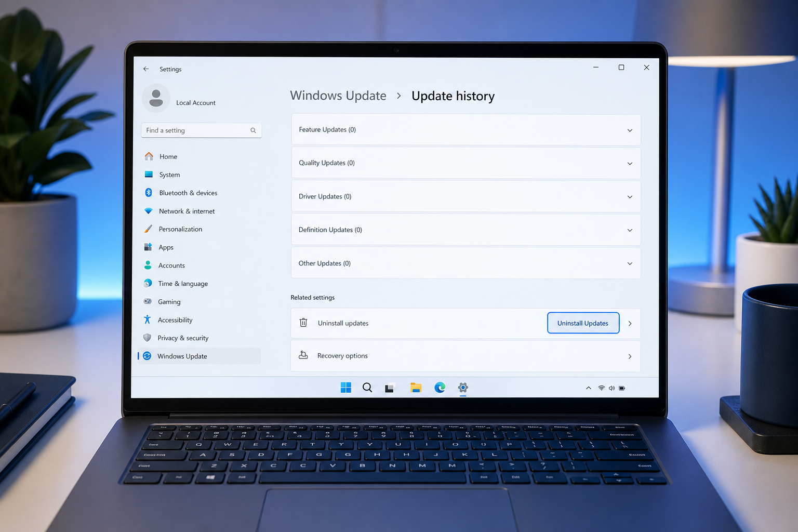The image size is (798, 532).
Task: Launch Microsoft Edge from taskbar
Action: tap(440, 388)
